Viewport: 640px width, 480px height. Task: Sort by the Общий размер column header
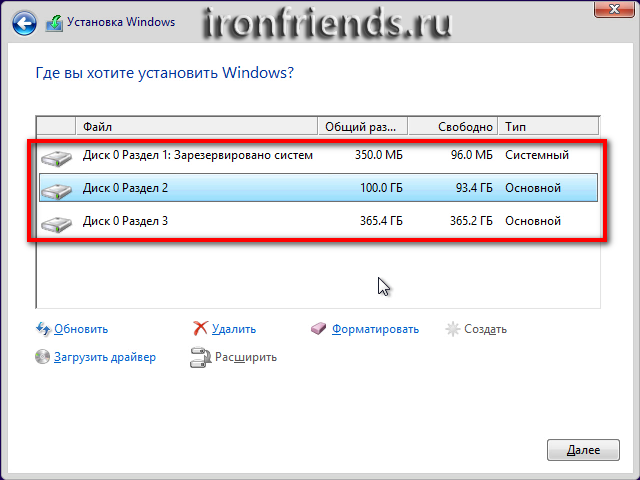(x=362, y=127)
